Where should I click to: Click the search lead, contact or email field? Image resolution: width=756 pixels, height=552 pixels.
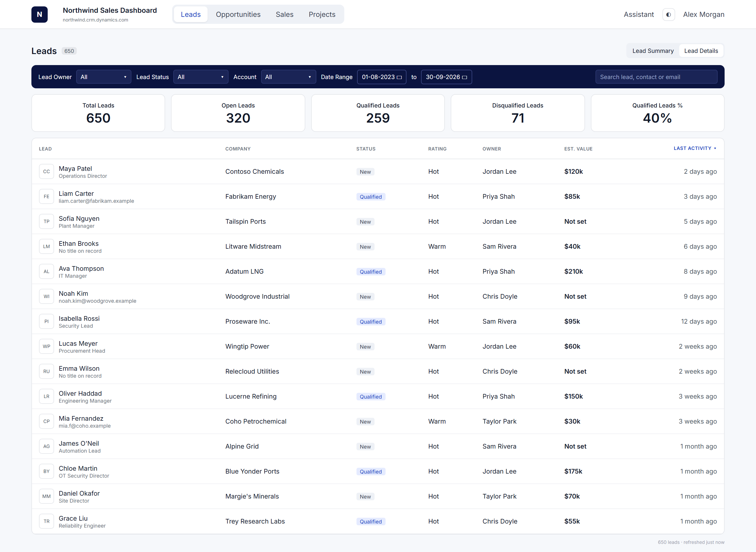pos(656,77)
